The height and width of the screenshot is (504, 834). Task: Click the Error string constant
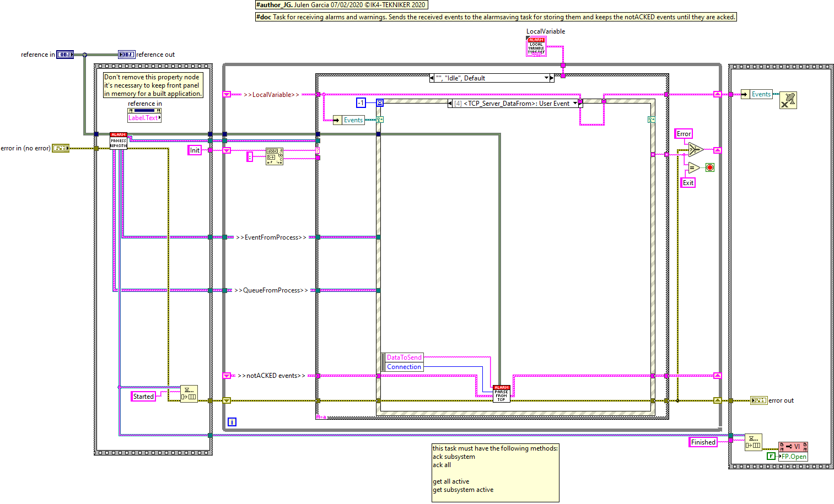point(684,134)
